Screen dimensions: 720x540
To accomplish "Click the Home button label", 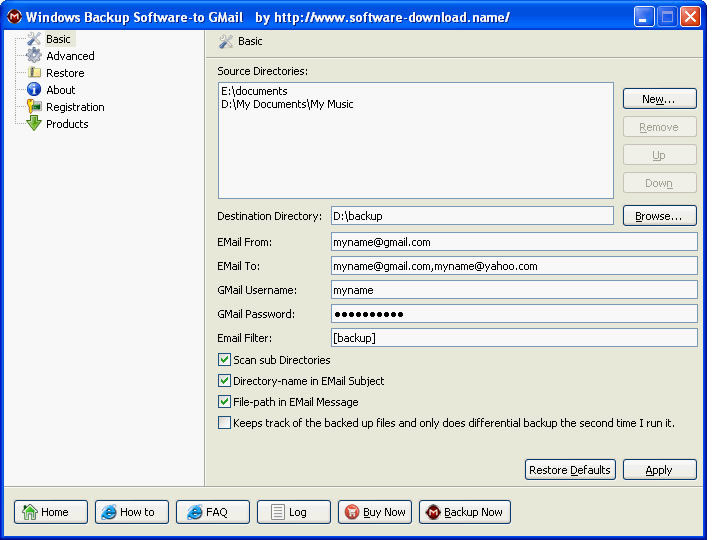I will 55,512.
